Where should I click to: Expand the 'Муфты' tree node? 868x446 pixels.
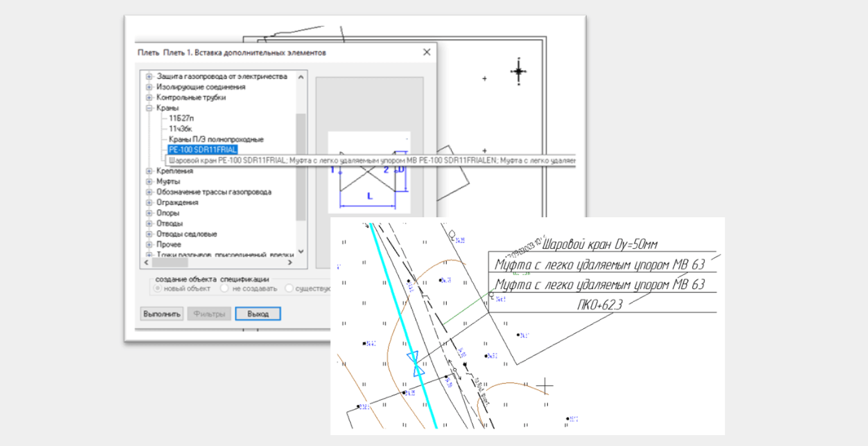tap(149, 181)
